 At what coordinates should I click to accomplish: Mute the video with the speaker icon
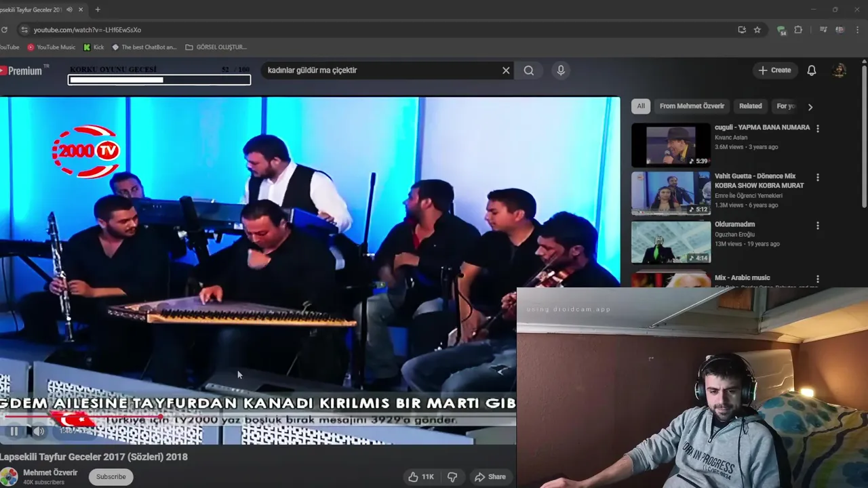(x=39, y=431)
